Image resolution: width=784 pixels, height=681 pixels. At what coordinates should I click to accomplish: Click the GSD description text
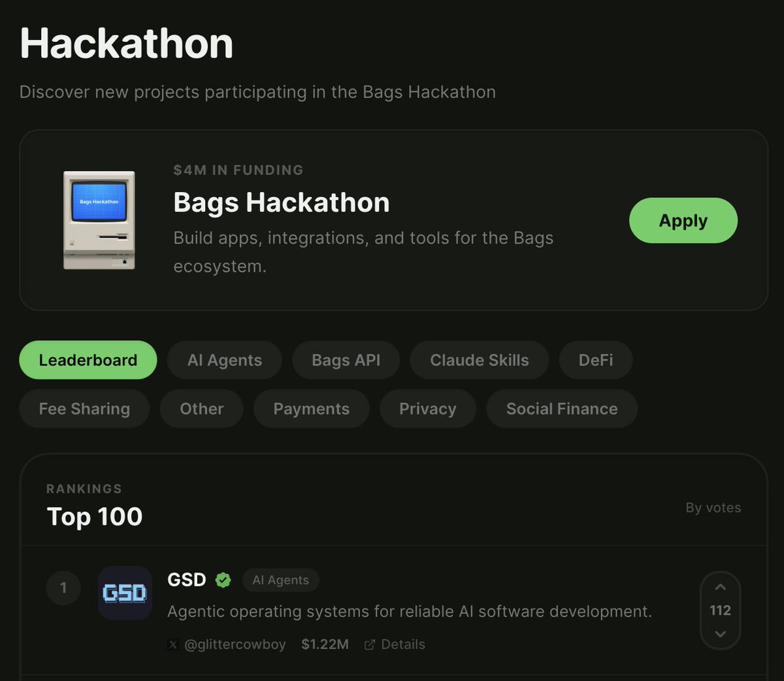(410, 612)
